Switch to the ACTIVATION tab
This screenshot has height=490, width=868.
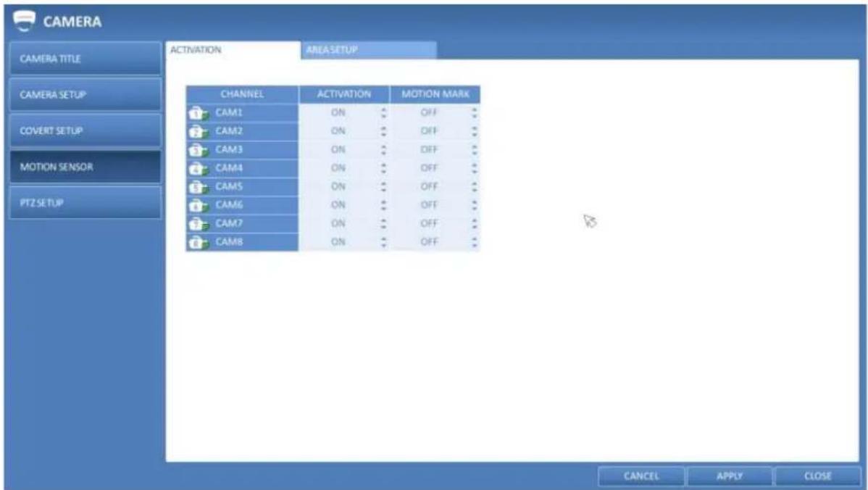(233, 50)
